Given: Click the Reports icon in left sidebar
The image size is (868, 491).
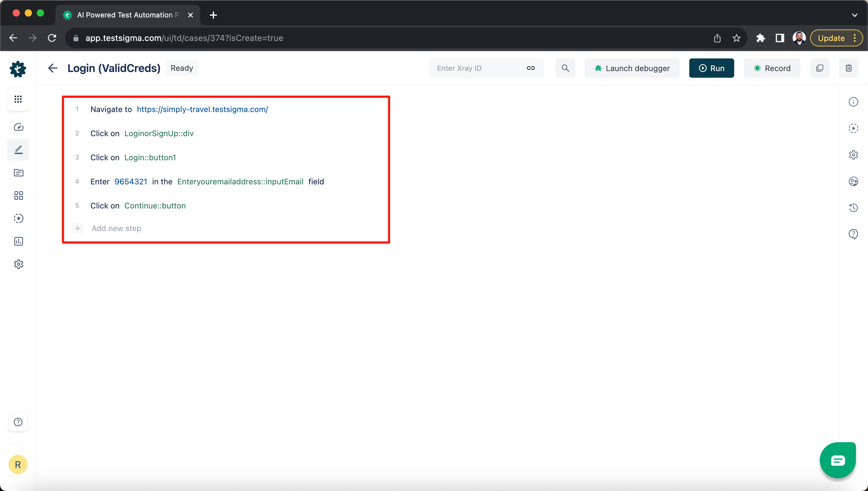Looking at the screenshot, I should 18,241.
